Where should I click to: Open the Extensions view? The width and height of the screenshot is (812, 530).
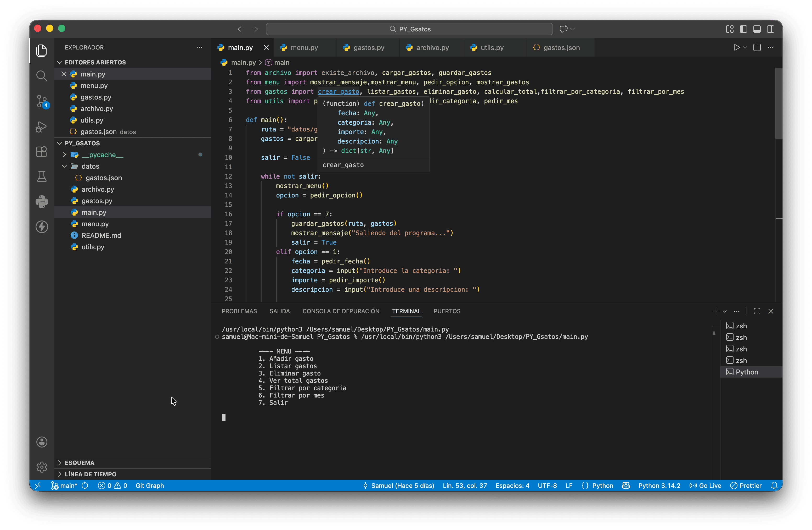tap(42, 152)
